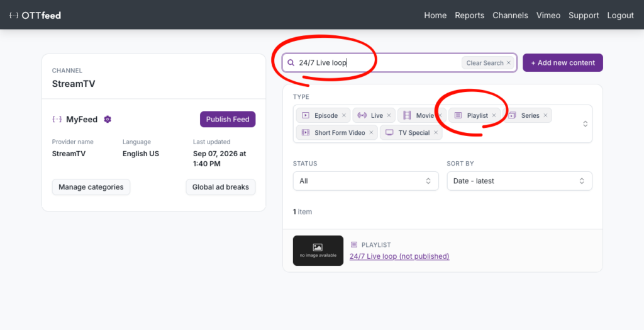The height and width of the screenshot is (330, 644).
Task: Click the search magnifier icon
Action: [x=291, y=63]
